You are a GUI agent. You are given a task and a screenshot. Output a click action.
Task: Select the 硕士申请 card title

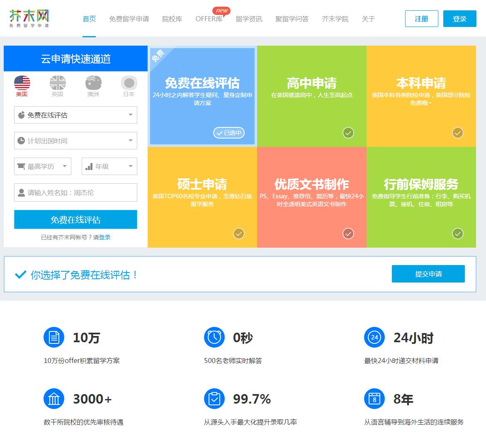click(x=202, y=184)
